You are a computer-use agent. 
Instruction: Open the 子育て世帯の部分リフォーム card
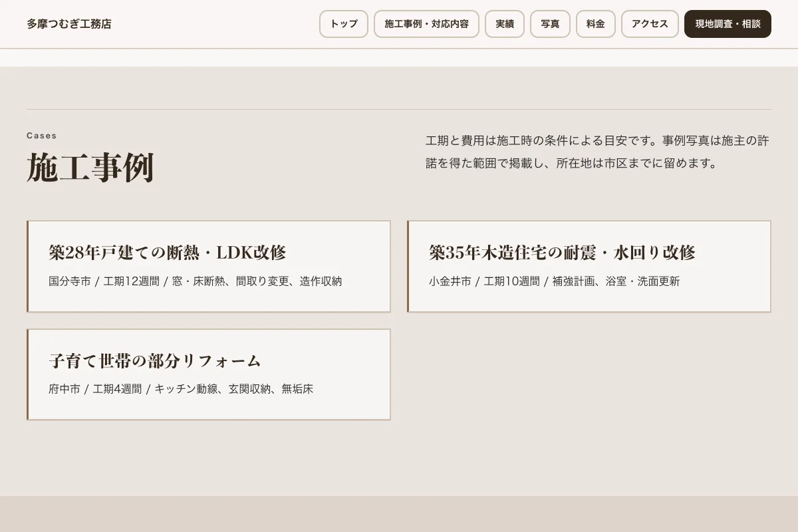pyautogui.click(x=209, y=374)
